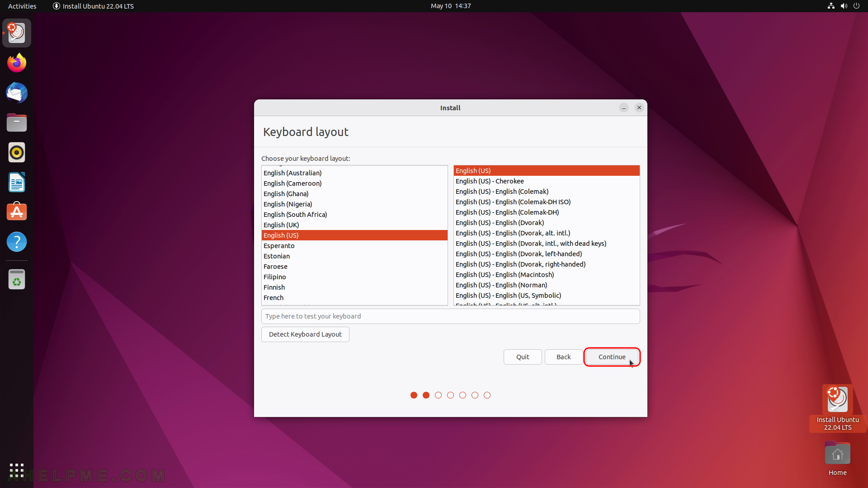
Task: Go Back to previous step
Action: [563, 357]
